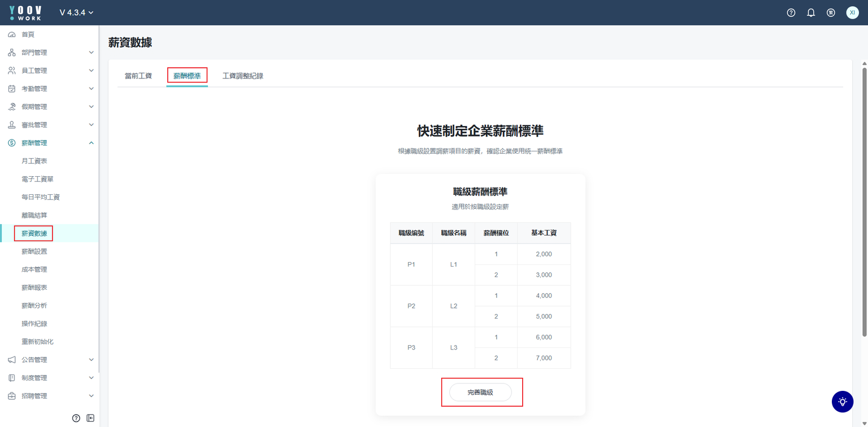Click the language switch icon in header
The height and width of the screenshot is (427, 868).
831,12
